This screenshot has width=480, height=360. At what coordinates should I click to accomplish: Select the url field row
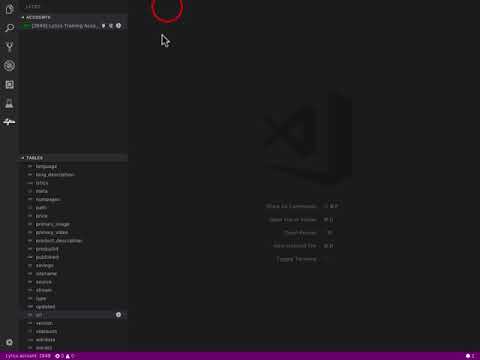(x=73, y=315)
